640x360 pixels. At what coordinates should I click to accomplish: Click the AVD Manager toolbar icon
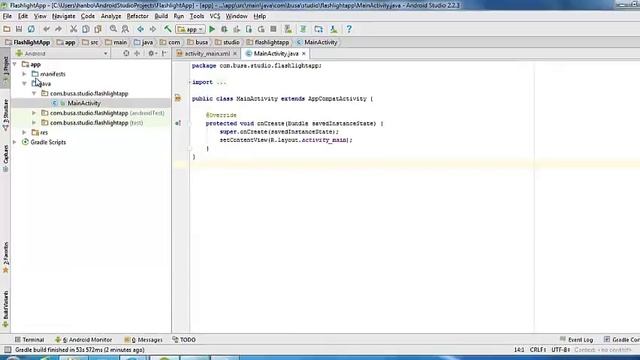tap(288, 29)
